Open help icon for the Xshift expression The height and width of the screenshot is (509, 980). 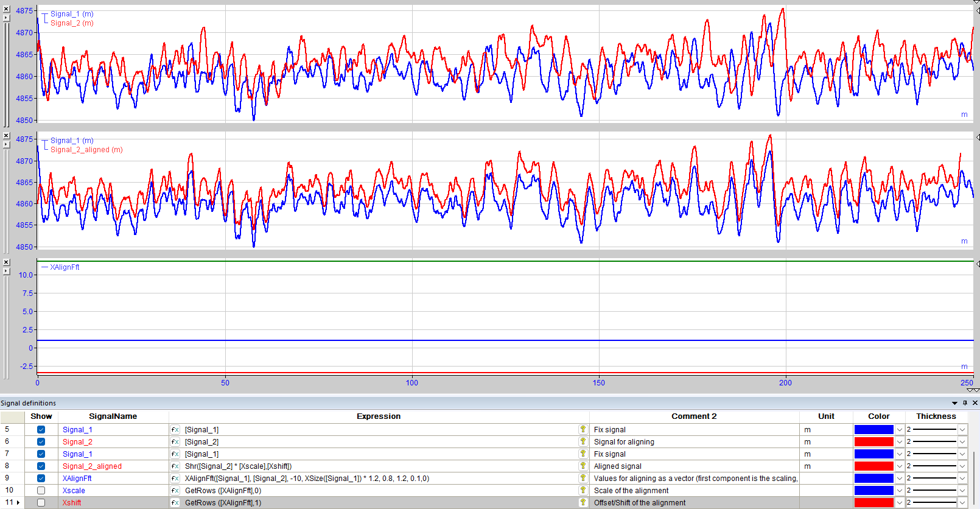[583, 502]
